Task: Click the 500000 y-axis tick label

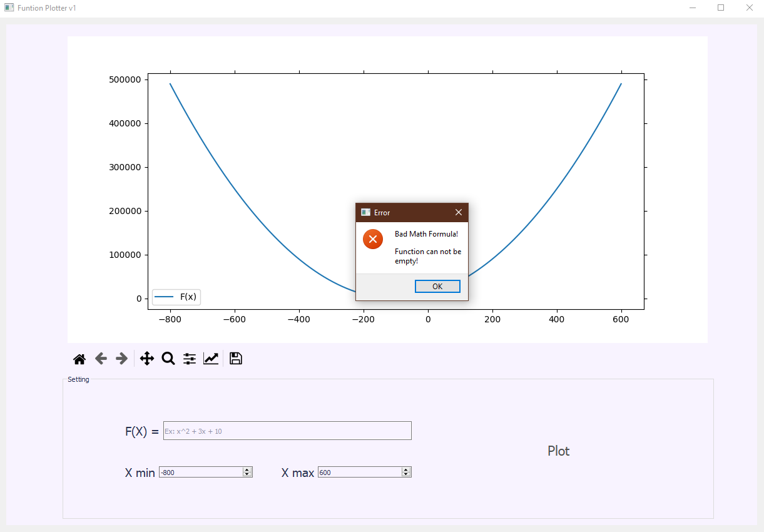Action: pyautogui.click(x=125, y=79)
